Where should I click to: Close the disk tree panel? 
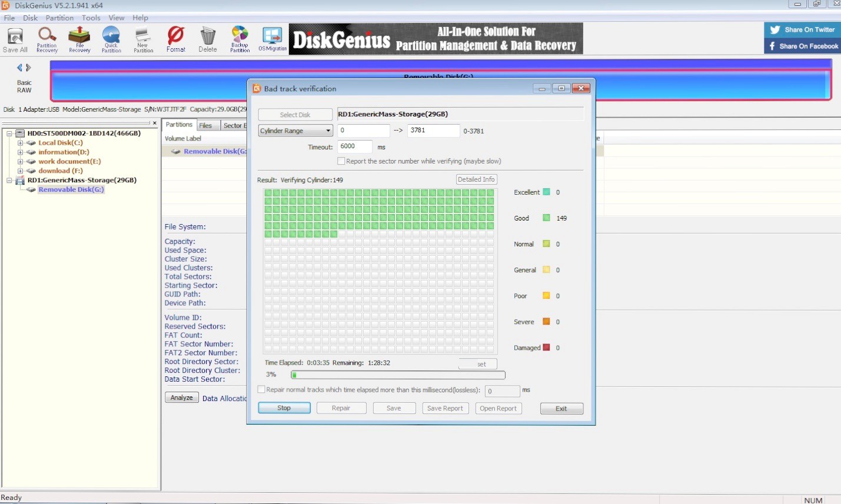[x=155, y=124]
